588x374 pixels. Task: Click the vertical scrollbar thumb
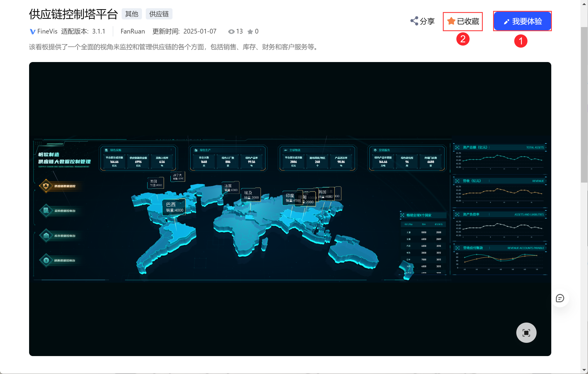pyautogui.click(x=584, y=104)
